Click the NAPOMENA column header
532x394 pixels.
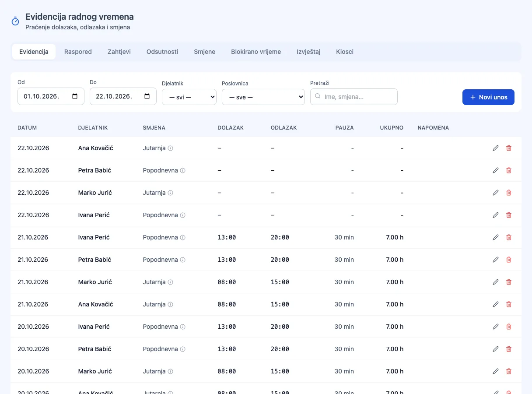pyautogui.click(x=433, y=128)
